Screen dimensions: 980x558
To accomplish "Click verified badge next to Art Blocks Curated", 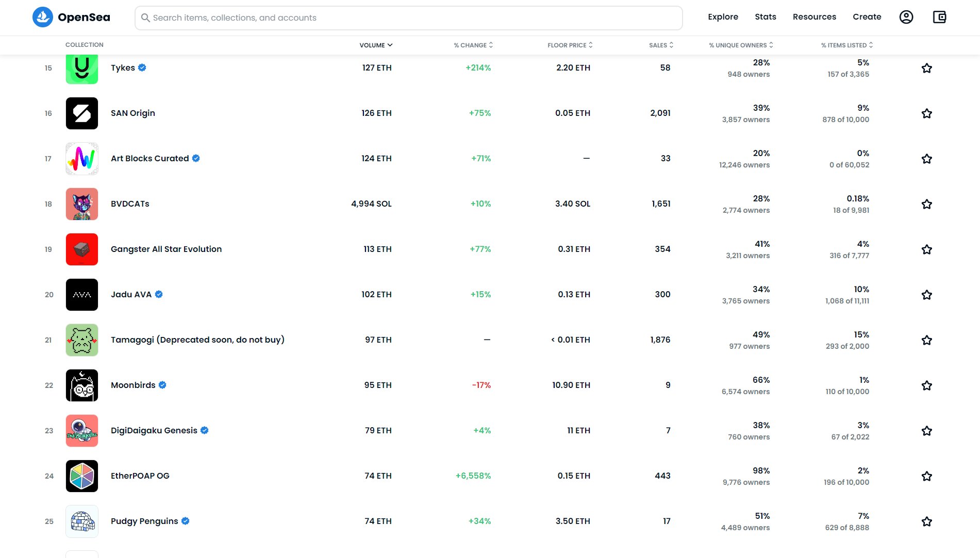I will tap(196, 158).
